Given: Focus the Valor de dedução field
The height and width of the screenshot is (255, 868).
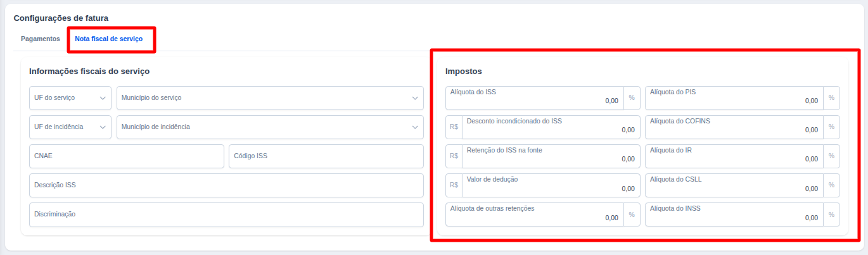Looking at the screenshot, I should 550,185.
